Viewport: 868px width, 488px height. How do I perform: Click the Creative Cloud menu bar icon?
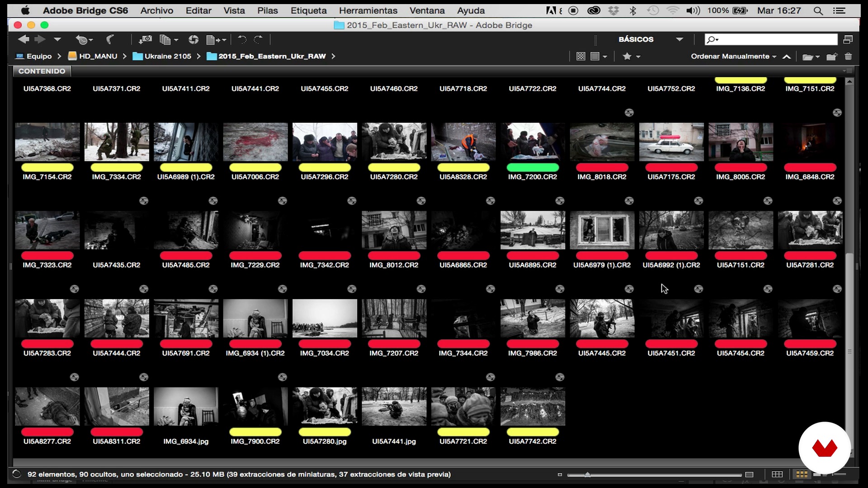pyautogui.click(x=594, y=10)
